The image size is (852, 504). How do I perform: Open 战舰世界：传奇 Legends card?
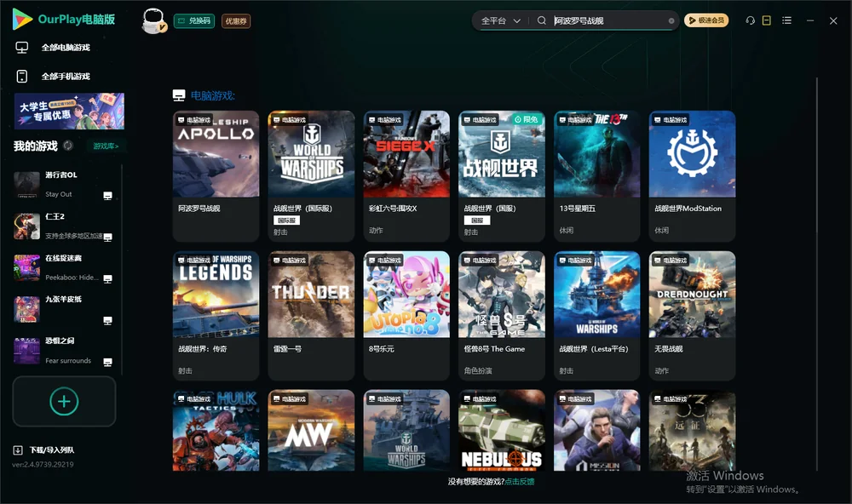(216, 316)
